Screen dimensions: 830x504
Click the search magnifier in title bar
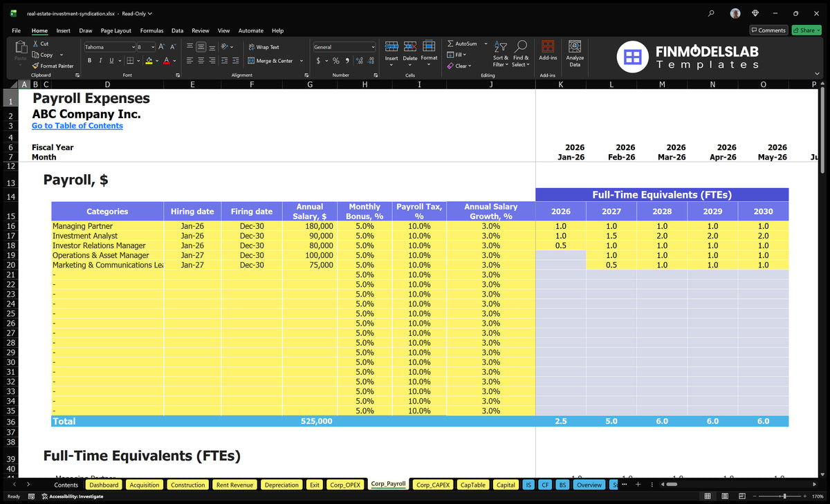click(x=712, y=13)
